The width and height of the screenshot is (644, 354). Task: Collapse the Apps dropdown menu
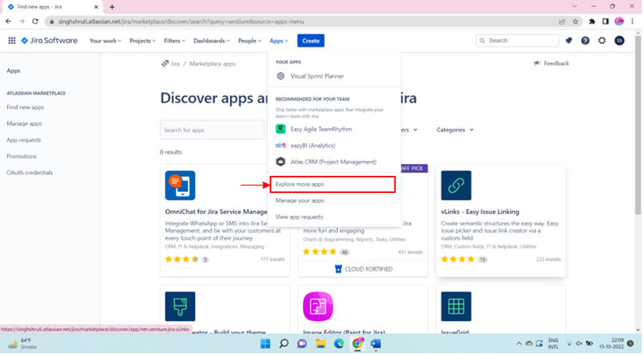[x=279, y=41]
